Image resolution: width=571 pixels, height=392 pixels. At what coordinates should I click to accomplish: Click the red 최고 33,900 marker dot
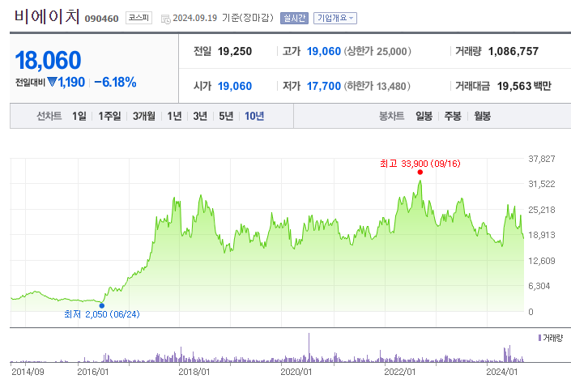(x=420, y=172)
